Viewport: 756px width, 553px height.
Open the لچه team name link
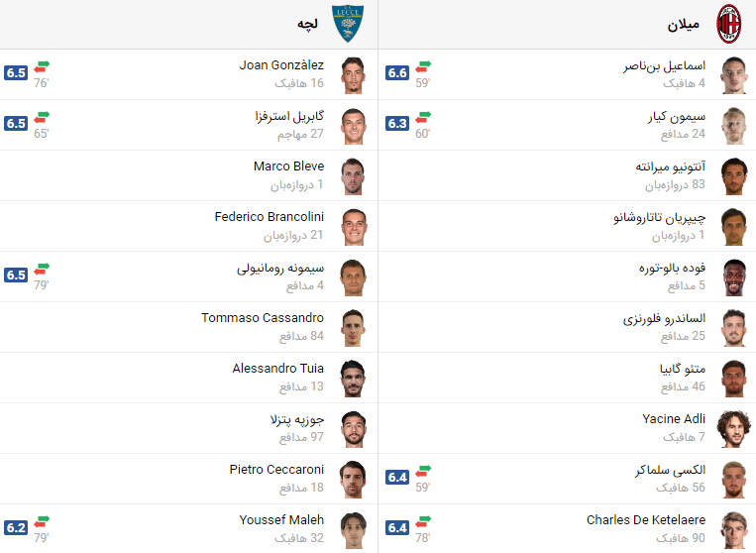pos(307,24)
